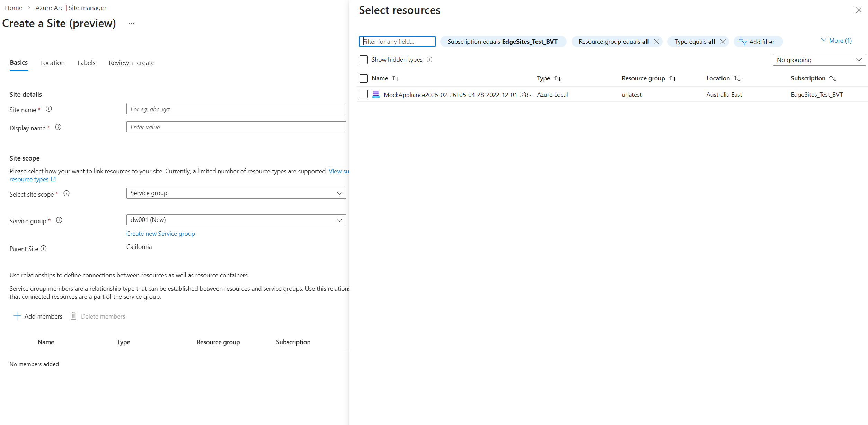
Task: Select the MockAppliance resource row checkbox
Action: (364, 94)
